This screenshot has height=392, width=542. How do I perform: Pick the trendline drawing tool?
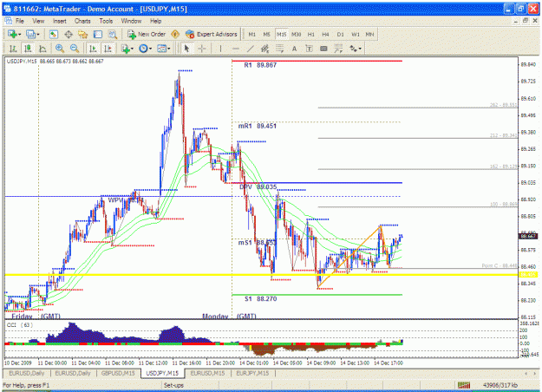pyautogui.click(x=251, y=49)
